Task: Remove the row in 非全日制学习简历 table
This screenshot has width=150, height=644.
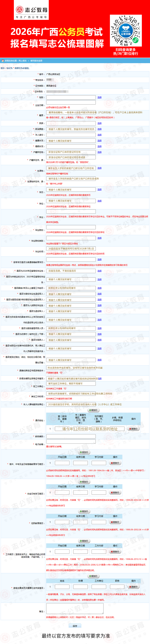Action: click(x=115, y=492)
